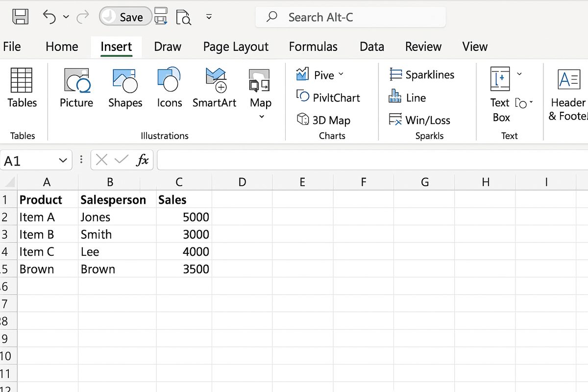Select column A header
Viewport: 588px width, 392px height.
[x=48, y=182]
